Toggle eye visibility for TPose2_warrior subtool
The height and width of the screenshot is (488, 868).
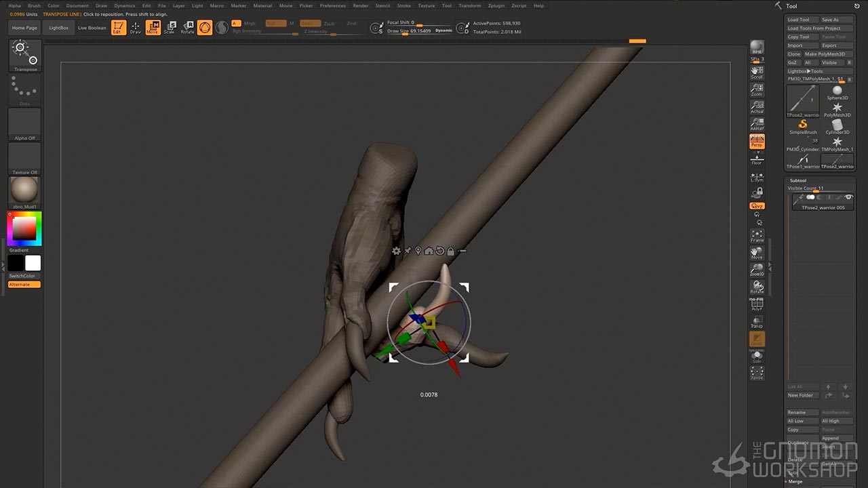848,197
